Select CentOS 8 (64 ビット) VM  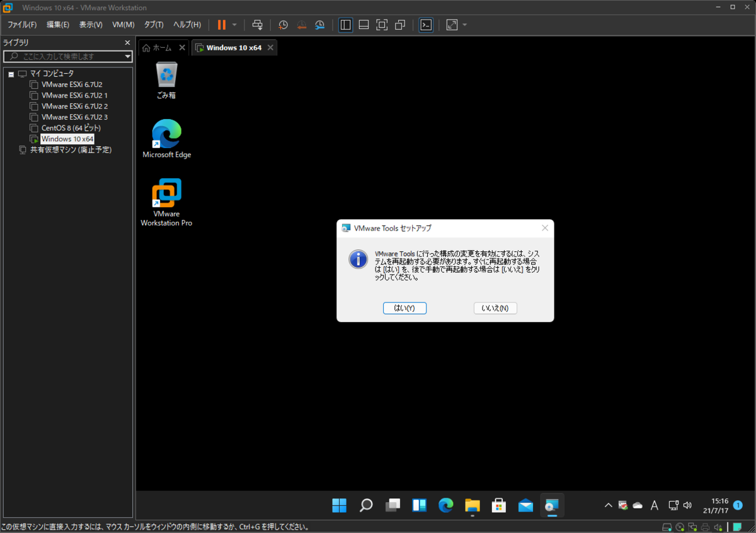71,128
